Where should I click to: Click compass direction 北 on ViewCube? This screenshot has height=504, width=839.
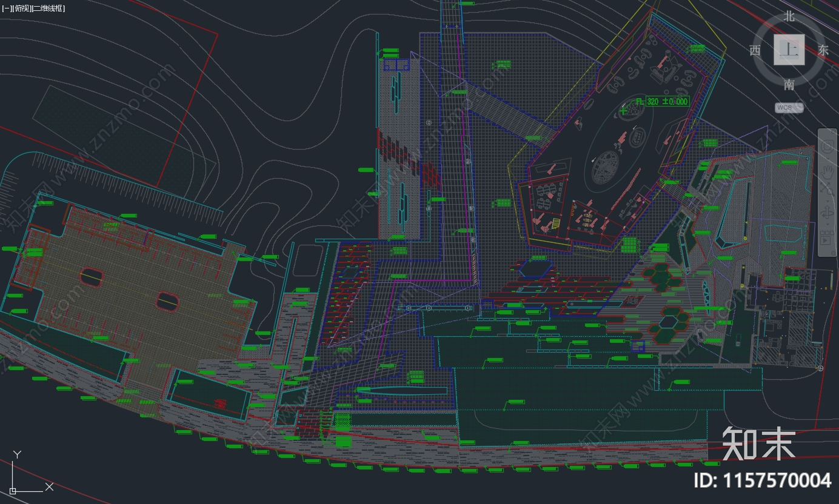point(789,16)
